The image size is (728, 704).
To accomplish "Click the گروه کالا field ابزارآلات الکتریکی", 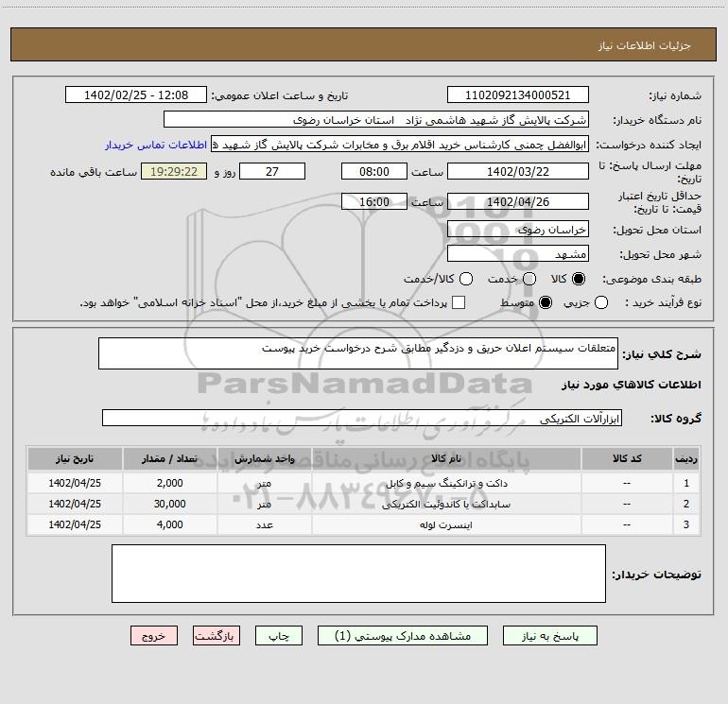I will click(x=363, y=418).
